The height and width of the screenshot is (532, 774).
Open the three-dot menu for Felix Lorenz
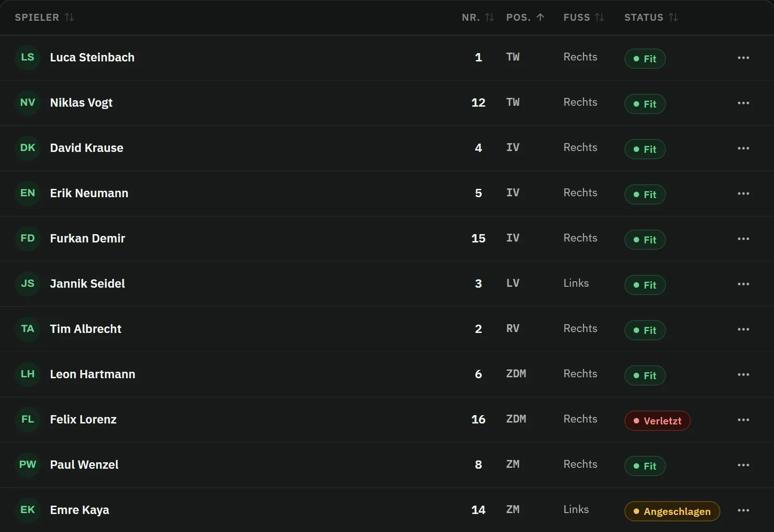[744, 420]
